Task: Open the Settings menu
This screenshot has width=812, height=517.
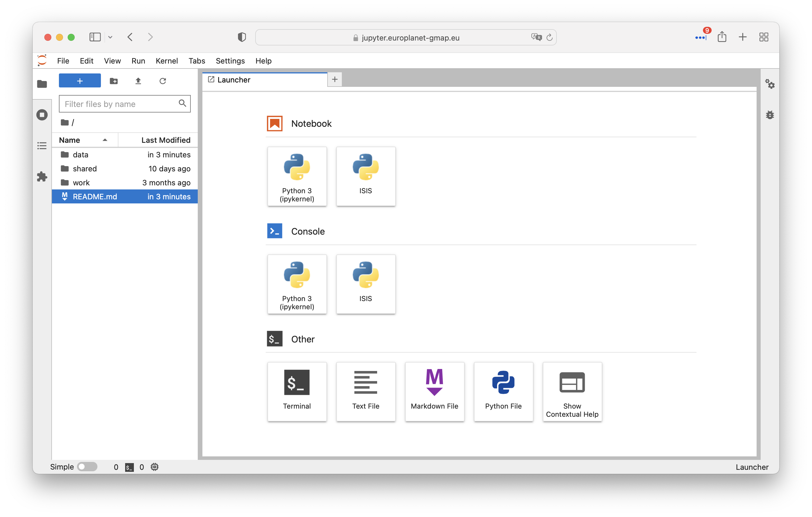Action: tap(230, 61)
